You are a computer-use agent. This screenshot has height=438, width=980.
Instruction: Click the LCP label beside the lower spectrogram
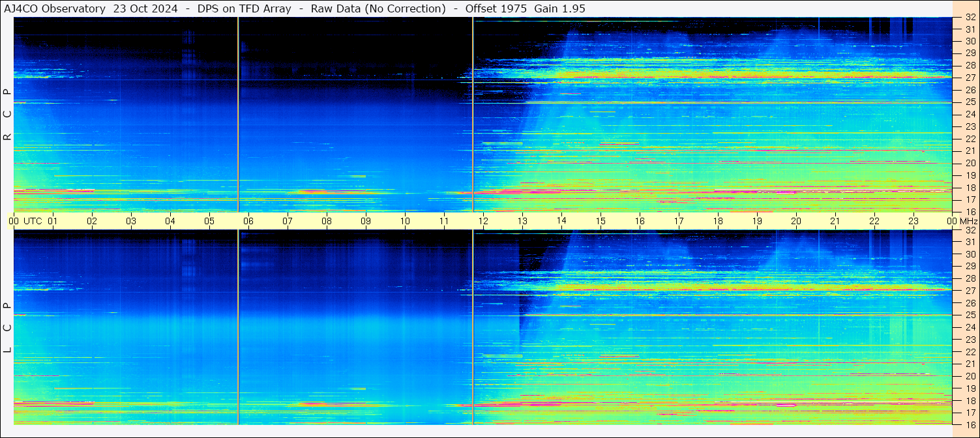point(8,327)
